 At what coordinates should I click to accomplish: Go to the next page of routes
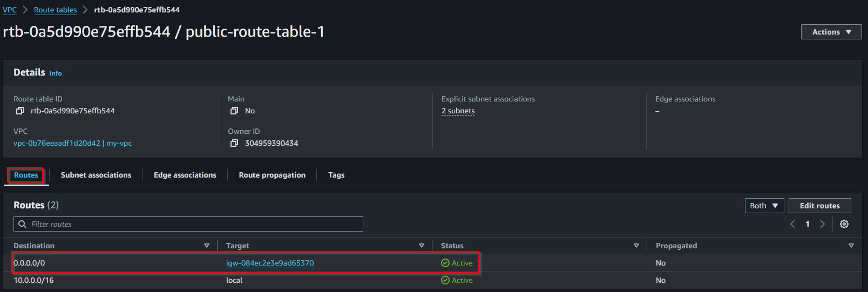click(x=823, y=224)
